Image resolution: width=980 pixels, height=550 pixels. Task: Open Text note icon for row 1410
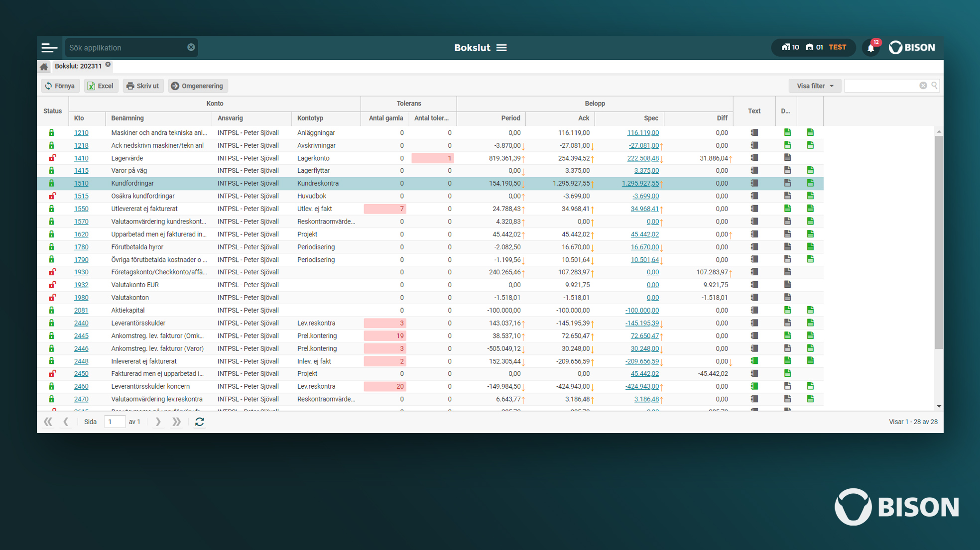coord(754,158)
